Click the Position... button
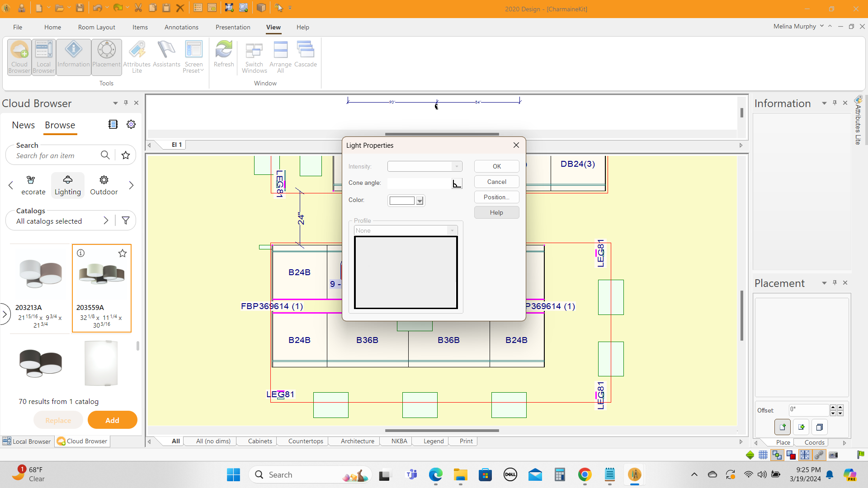This screenshot has width=868, height=488. click(496, 197)
